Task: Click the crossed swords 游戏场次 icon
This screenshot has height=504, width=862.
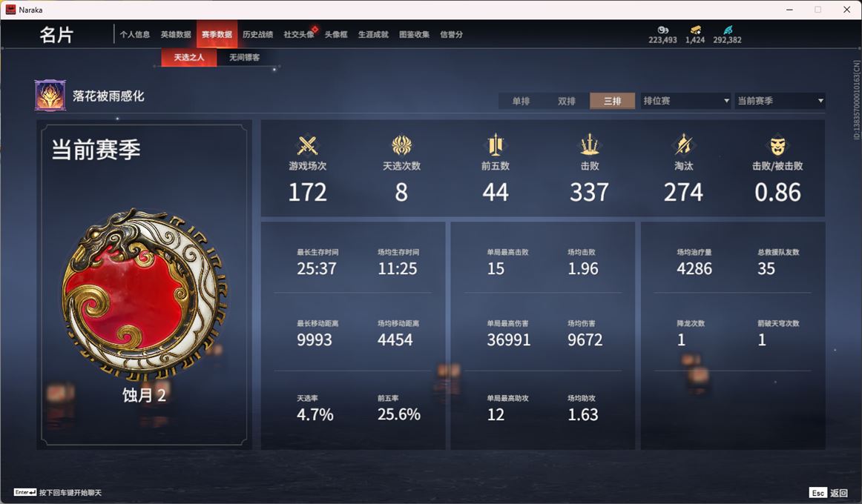Action: (x=307, y=145)
